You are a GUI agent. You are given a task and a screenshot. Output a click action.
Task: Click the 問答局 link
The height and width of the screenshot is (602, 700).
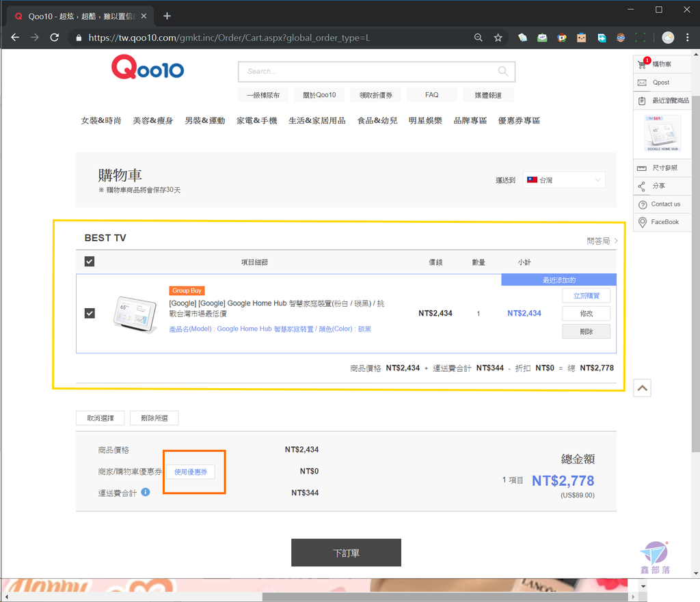click(x=602, y=241)
